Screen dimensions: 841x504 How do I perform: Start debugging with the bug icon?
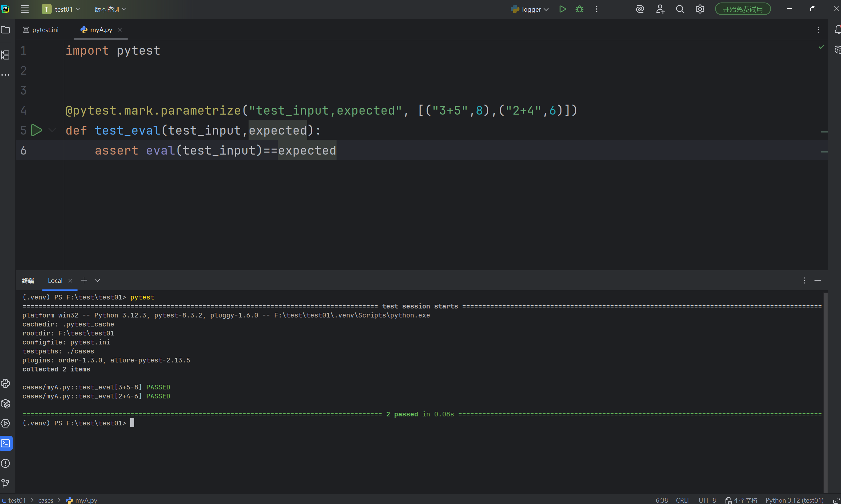(x=579, y=9)
